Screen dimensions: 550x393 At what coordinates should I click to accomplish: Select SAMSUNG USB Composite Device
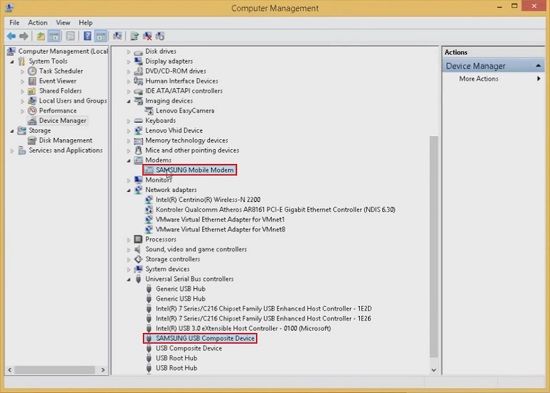coord(205,338)
